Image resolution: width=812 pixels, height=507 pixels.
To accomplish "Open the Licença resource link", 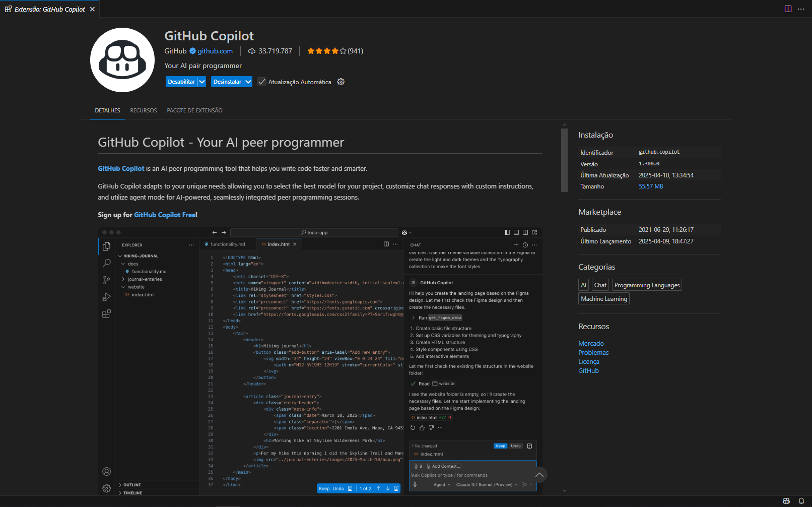I will click(589, 362).
